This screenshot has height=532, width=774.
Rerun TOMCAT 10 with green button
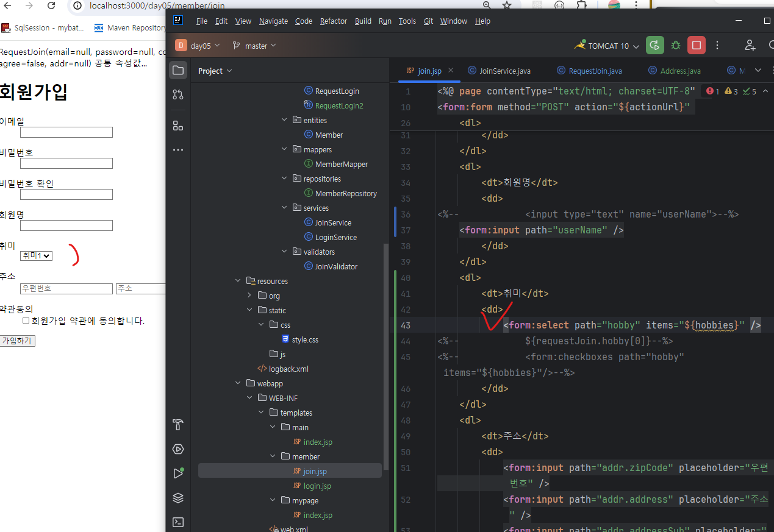(x=655, y=45)
